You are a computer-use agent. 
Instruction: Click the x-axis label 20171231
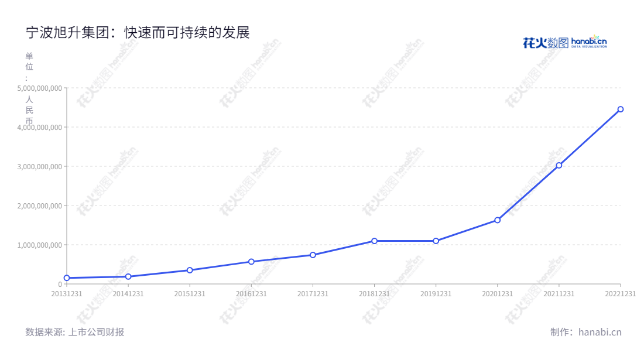(313, 294)
